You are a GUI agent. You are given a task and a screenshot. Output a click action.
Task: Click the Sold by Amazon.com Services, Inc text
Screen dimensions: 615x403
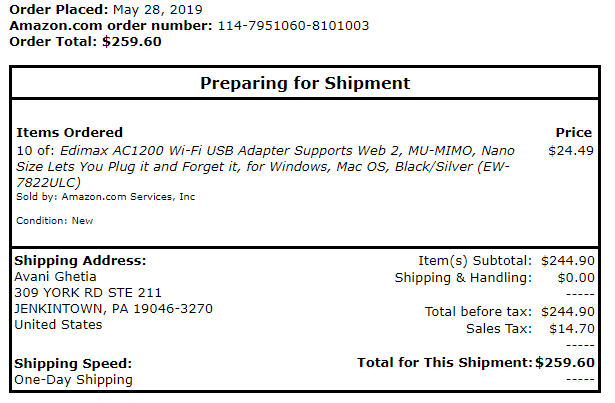click(x=106, y=197)
